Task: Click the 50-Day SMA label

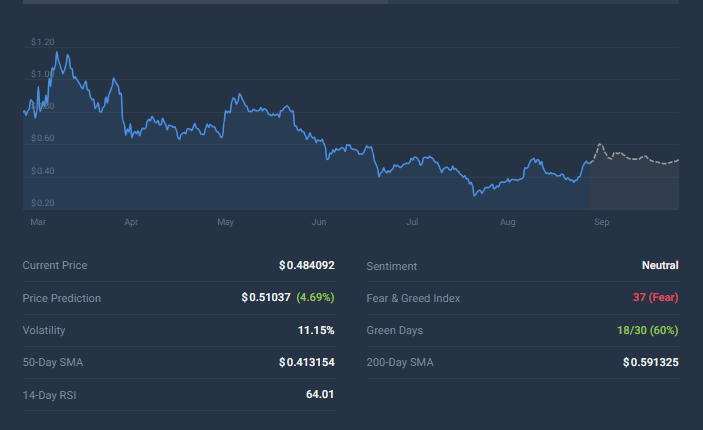Action: (52, 362)
